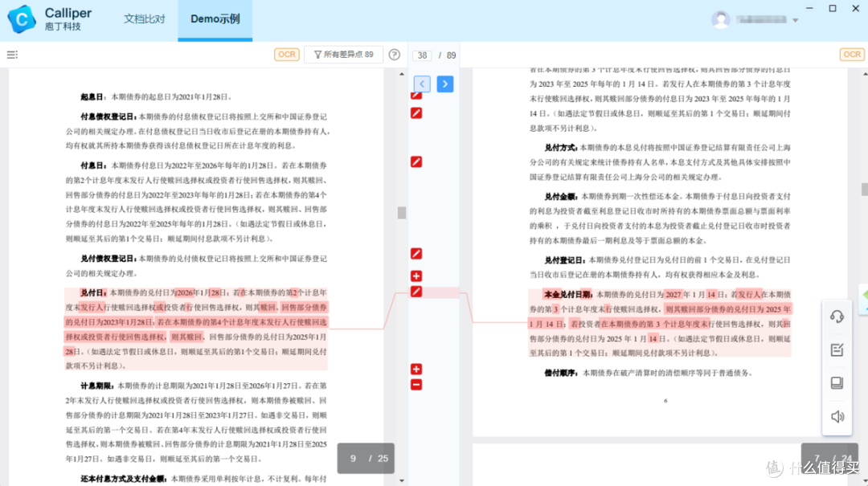Click left scrollbar down arrow
Screen dimensions: 868x486
click(402, 480)
